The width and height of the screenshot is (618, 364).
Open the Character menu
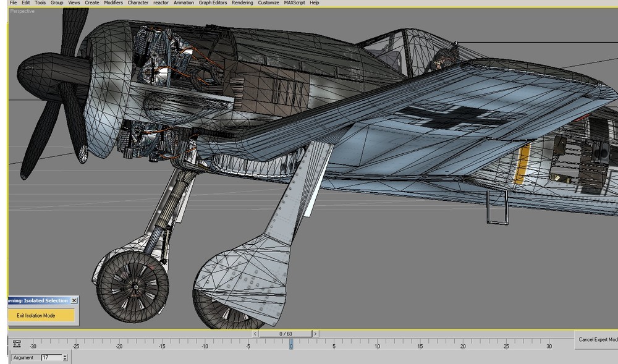pyautogui.click(x=137, y=2)
